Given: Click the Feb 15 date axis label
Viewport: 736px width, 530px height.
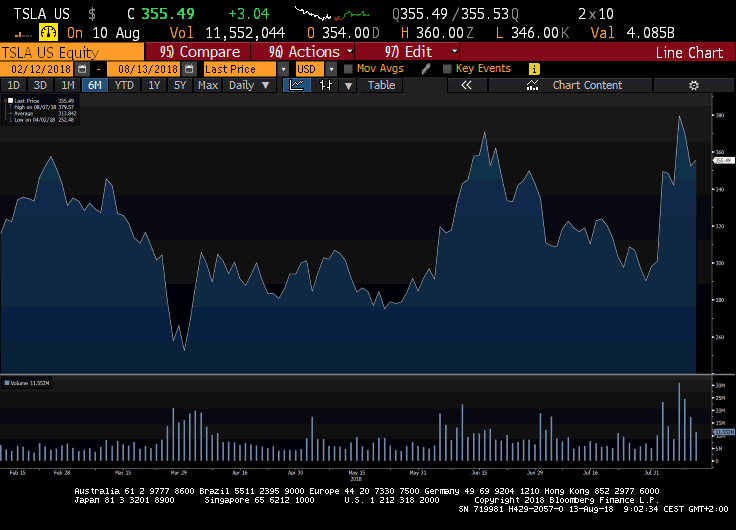Looking at the screenshot, I should [x=17, y=473].
